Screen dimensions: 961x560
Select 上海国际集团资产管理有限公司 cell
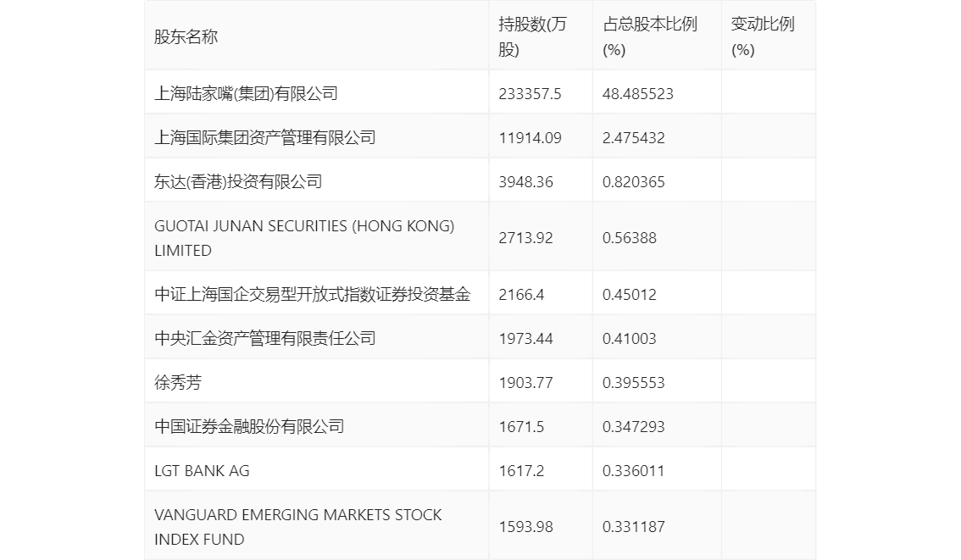coord(264,137)
